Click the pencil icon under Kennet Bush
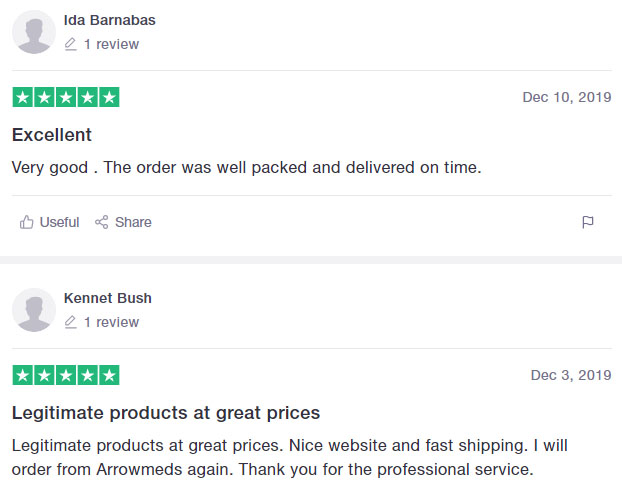Viewport: 622px width, 487px height. 70,322
